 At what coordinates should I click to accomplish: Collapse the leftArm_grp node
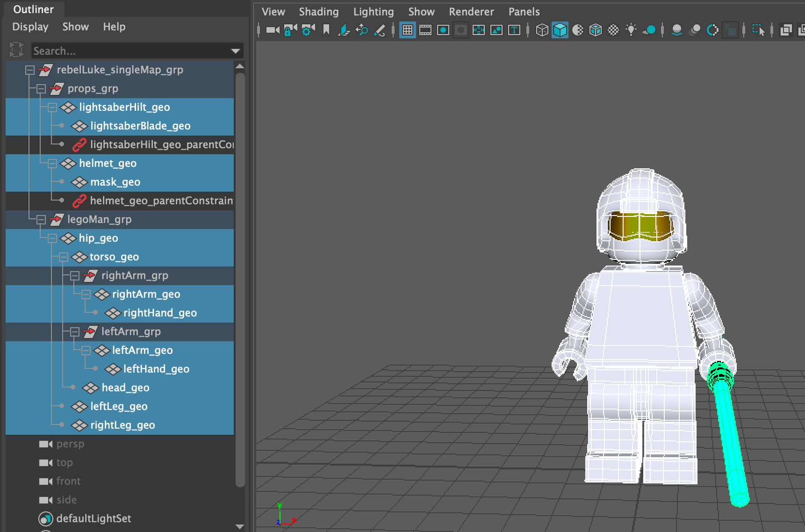[x=75, y=332]
